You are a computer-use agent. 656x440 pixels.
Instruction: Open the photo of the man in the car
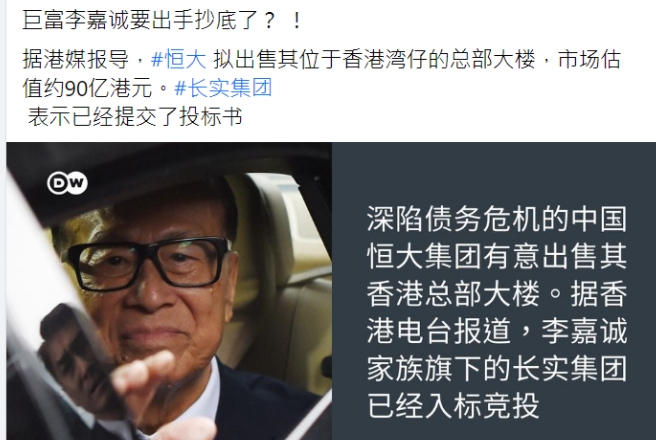pos(169,291)
